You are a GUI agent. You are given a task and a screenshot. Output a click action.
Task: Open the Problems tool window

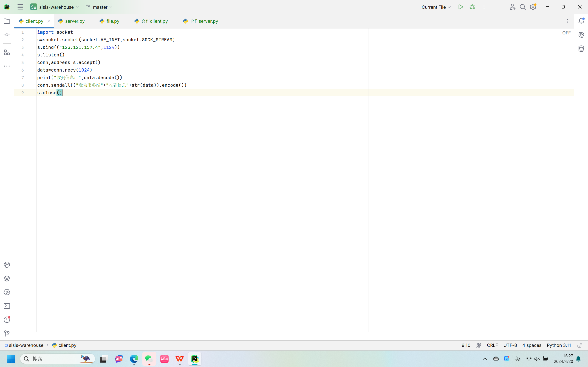point(7,320)
